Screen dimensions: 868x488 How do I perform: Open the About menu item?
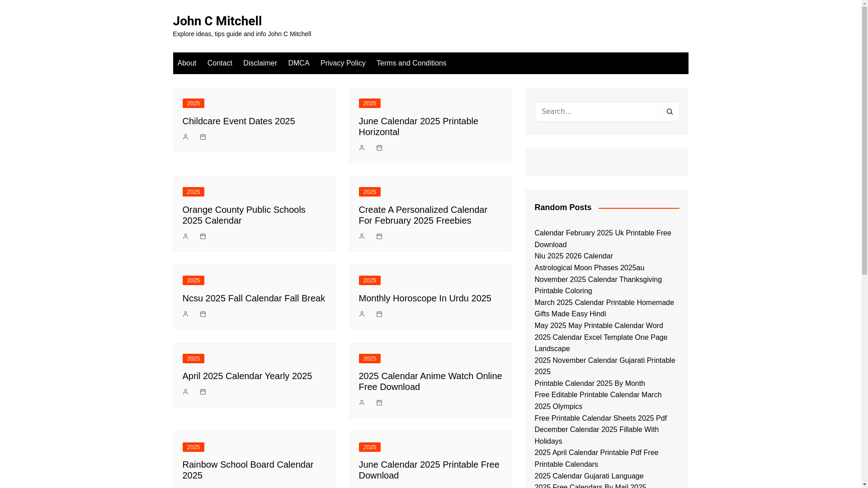(187, 63)
